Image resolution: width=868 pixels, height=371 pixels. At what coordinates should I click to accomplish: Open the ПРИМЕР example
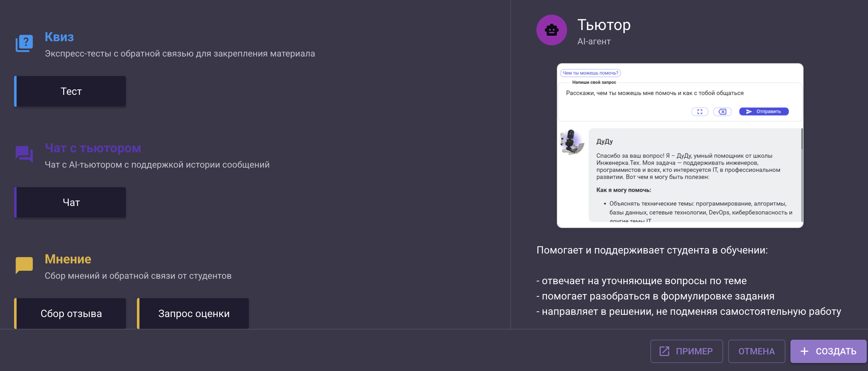(686, 351)
